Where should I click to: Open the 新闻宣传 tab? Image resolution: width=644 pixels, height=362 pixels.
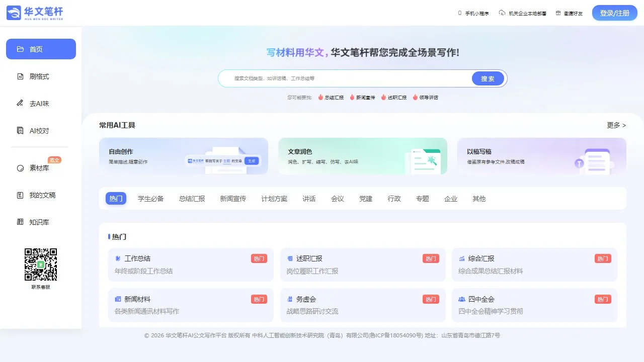click(x=233, y=199)
